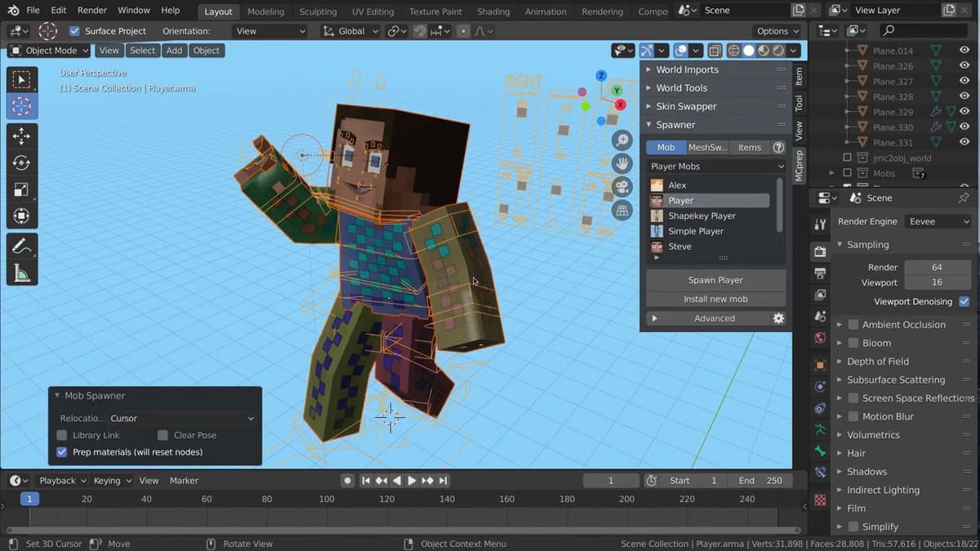Screen dimensions: 980x551
Task: Click the Advanced button
Action: tap(715, 318)
